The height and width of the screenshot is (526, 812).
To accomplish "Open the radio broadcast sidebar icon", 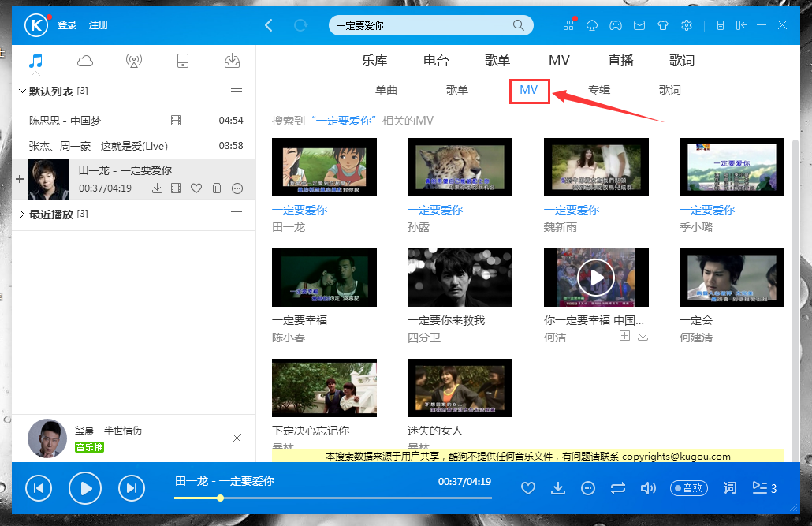I will click(x=133, y=61).
